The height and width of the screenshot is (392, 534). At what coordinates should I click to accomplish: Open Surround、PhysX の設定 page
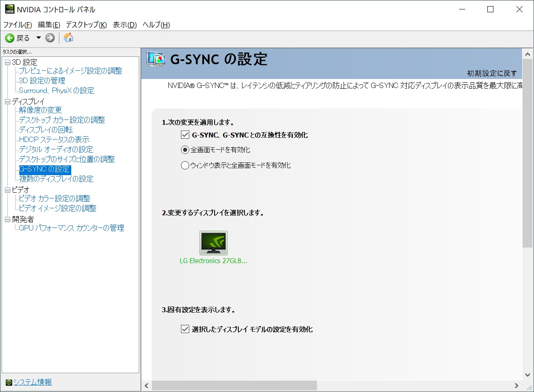[x=57, y=90]
